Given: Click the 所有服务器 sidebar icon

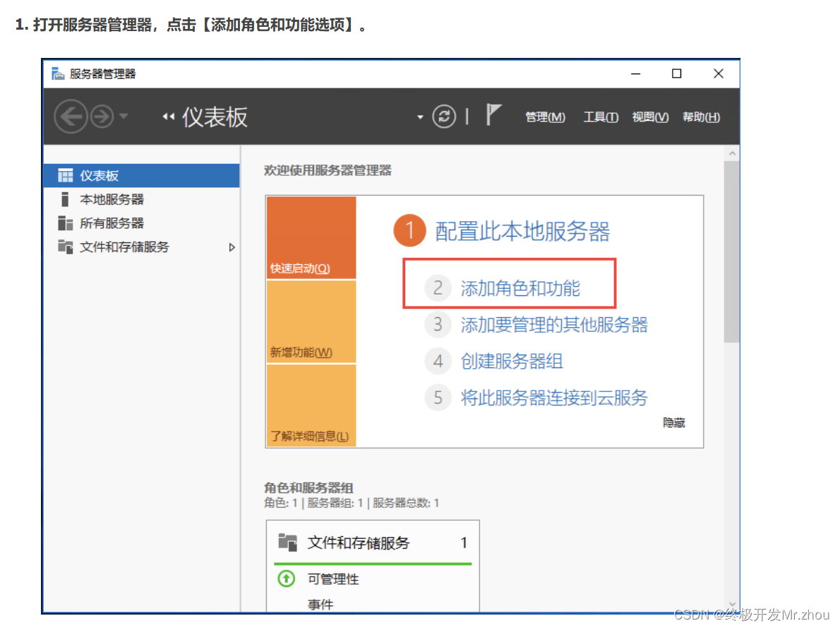Looking at the screenshot, I should pos(66,223).
